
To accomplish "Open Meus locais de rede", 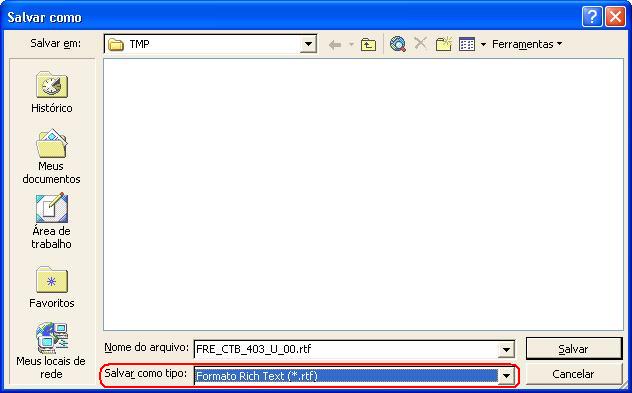I will coord(51,351).
